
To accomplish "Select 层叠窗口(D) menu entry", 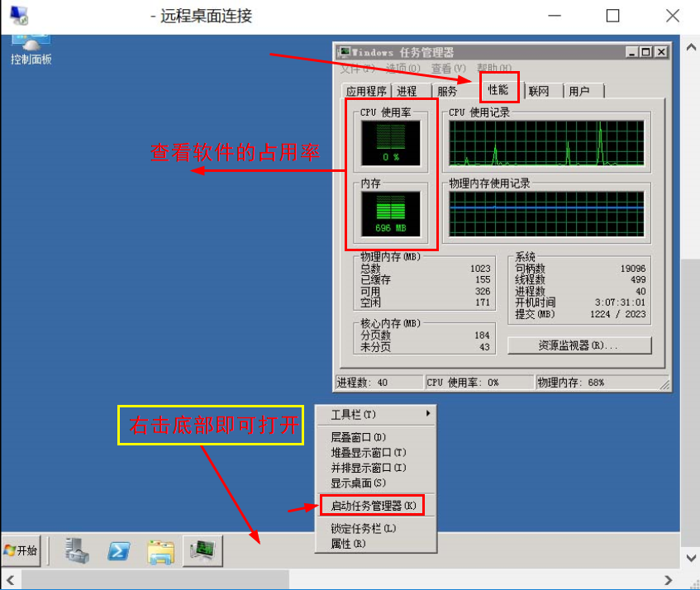I will (358, 437).
